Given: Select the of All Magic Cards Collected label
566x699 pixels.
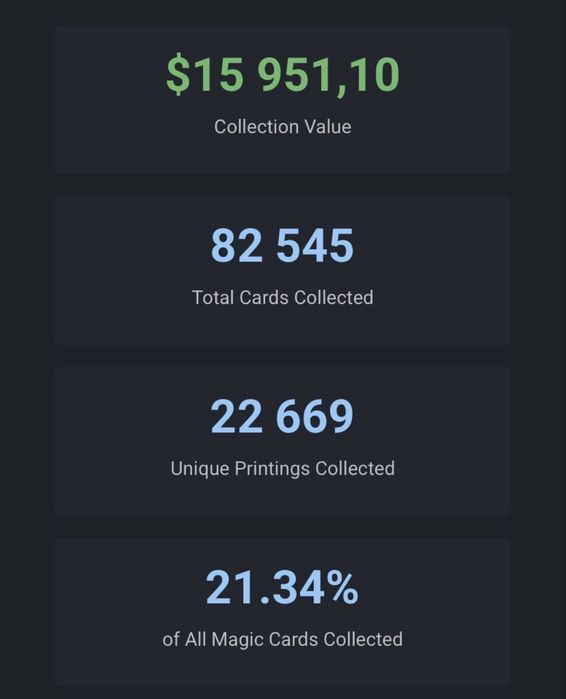Looking at the screenshot, I should tap(283, 639).
